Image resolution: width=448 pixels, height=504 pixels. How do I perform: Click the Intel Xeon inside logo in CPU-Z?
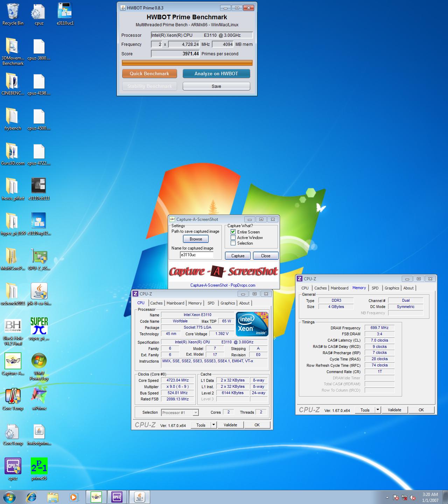[x=252, y=324]
